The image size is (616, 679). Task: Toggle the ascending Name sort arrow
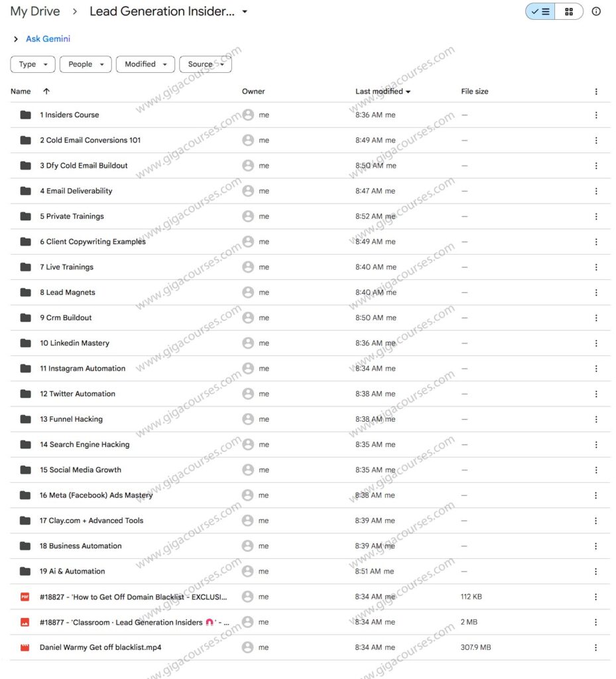coord(45,91)
